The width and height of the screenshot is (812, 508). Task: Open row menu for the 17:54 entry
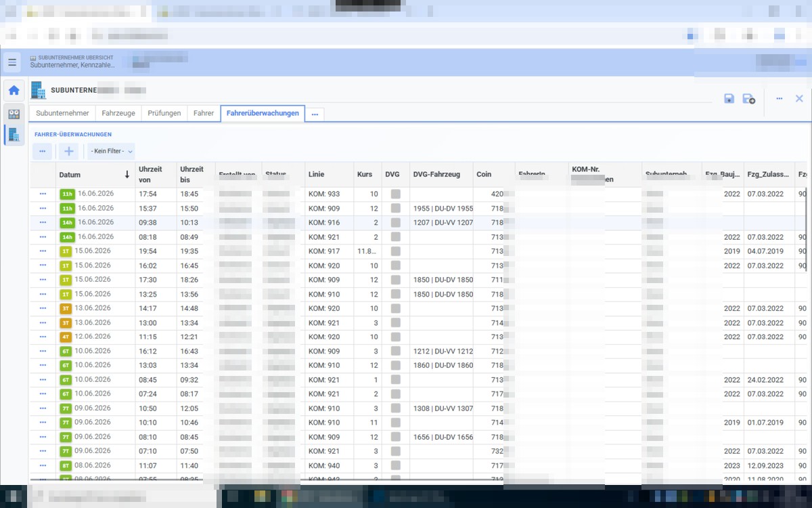click(x=43, y=194)
